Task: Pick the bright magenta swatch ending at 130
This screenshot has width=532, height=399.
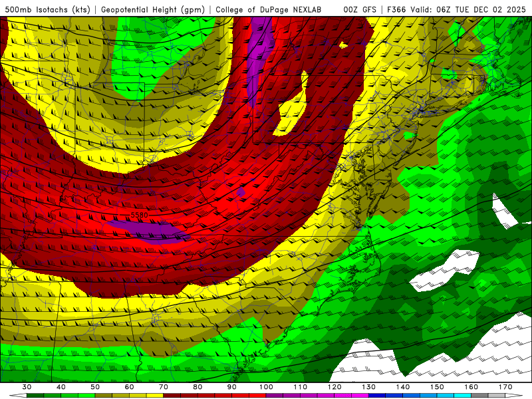Action: point(360,396)
